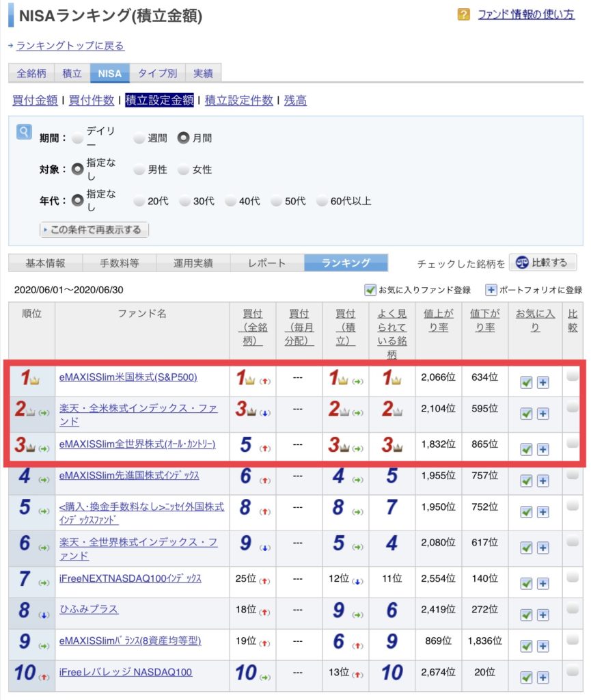The width and height of the screenshot is (591, 700).
Task: Select 60代以上 age radio button
Action: click(322, 201)
